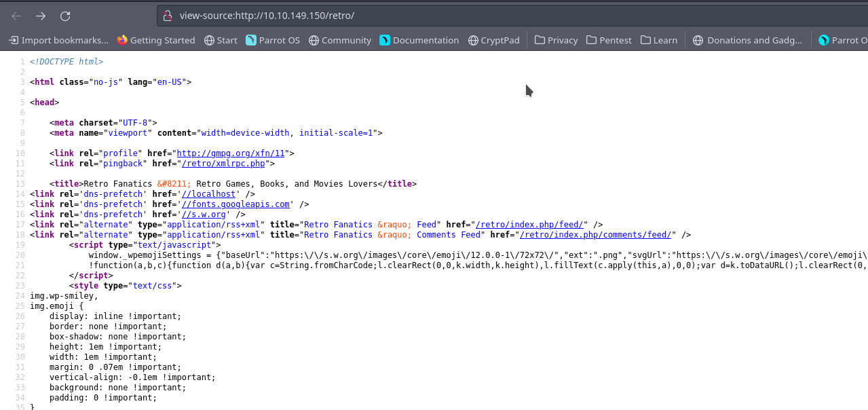Click the folder icon beside Pentest

click(592, 40)
